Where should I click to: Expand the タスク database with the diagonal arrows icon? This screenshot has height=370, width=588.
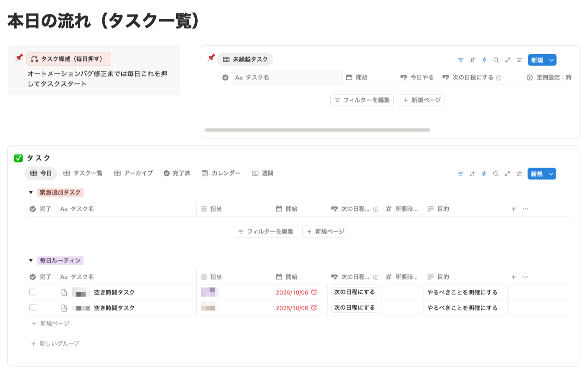coord(507,174)
